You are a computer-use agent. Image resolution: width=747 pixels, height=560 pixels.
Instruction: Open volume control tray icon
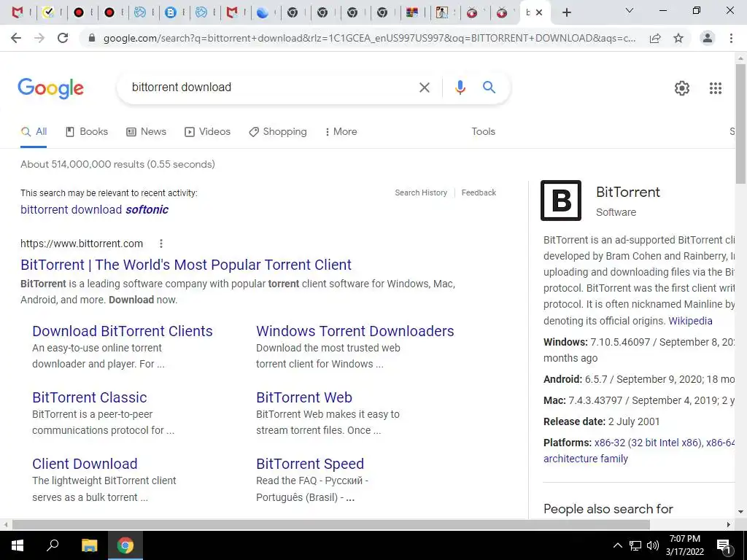click(653, 545)
